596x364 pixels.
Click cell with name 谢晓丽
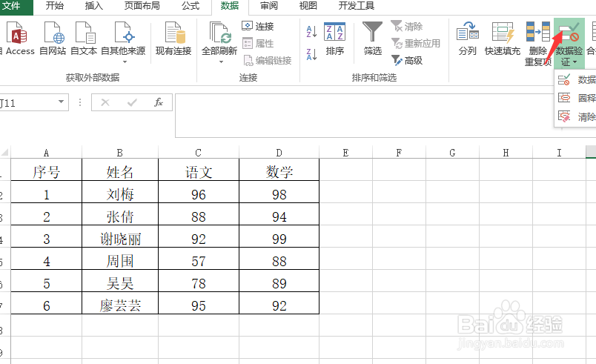120,236
